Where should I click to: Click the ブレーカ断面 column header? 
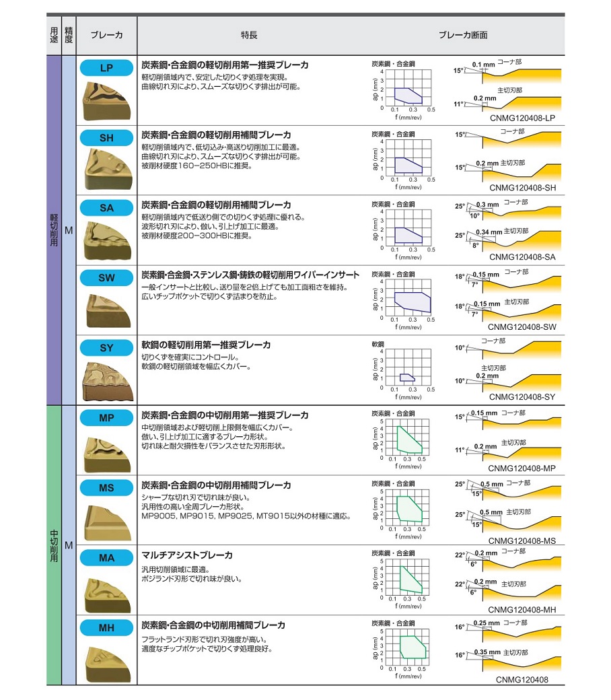(x=463, y=35)
